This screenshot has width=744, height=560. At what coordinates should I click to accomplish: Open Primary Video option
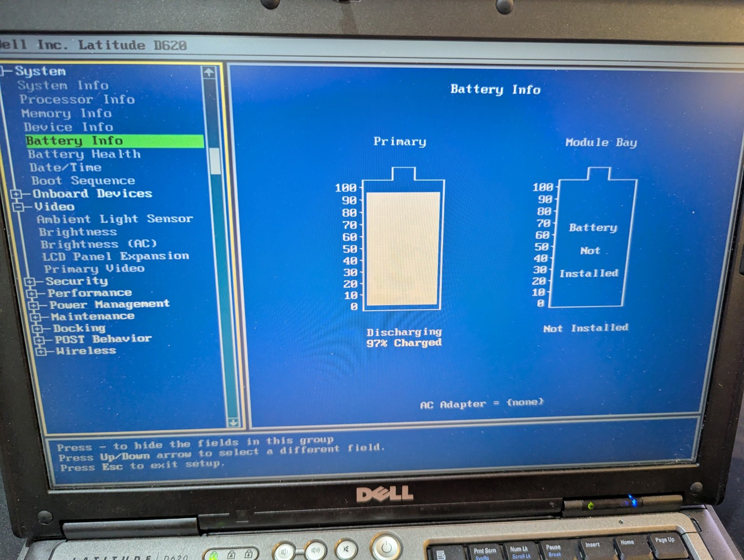pos(94,269)
